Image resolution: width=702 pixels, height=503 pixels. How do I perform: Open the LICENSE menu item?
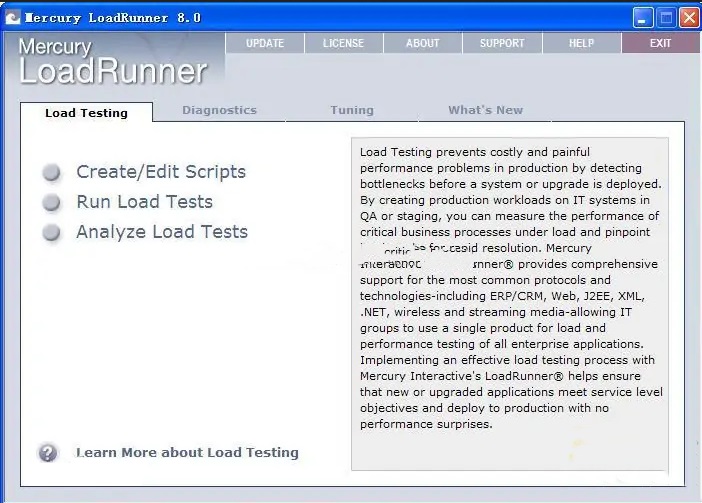coord(344,43)
